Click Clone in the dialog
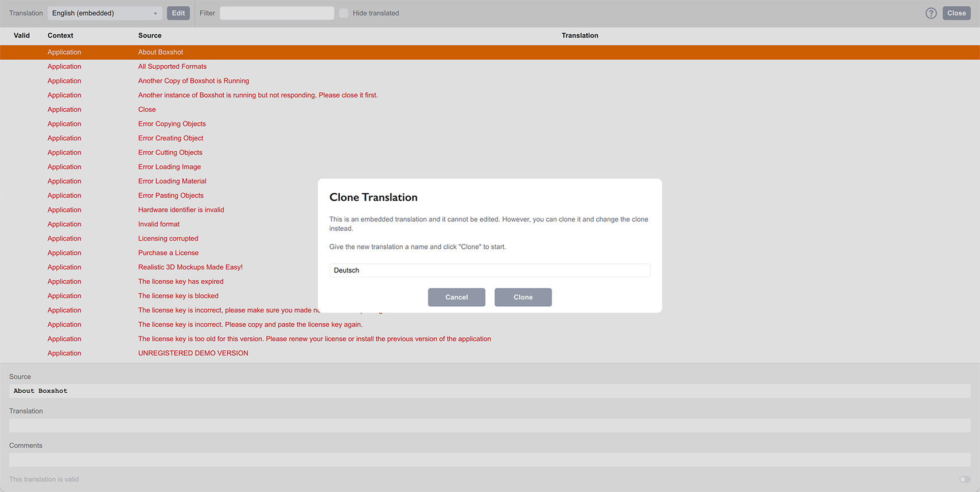The height and width of the screenshot is (492, 980). tap(523, 297)
